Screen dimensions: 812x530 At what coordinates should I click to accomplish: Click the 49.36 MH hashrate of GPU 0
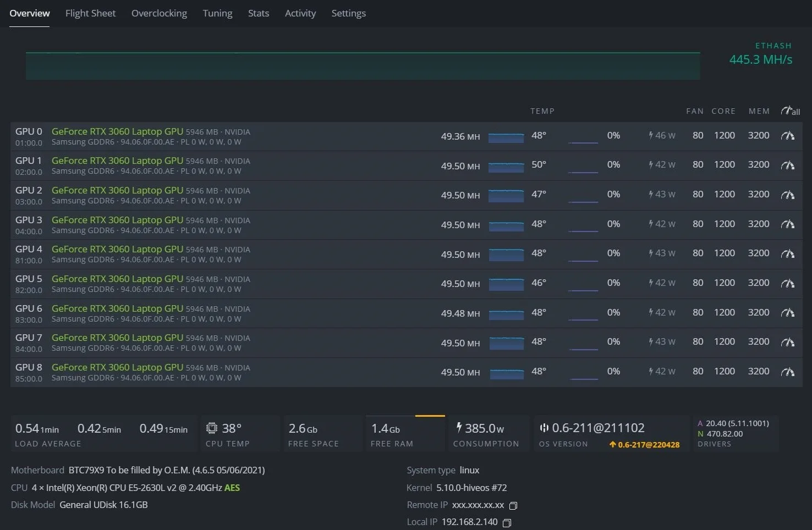pos(460,136)
